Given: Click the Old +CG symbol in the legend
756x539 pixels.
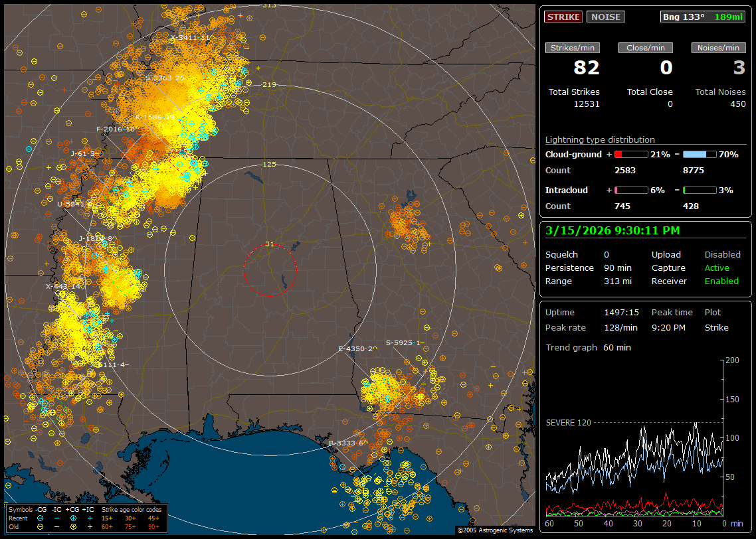Looking at the screenshot, I should 73,526.
